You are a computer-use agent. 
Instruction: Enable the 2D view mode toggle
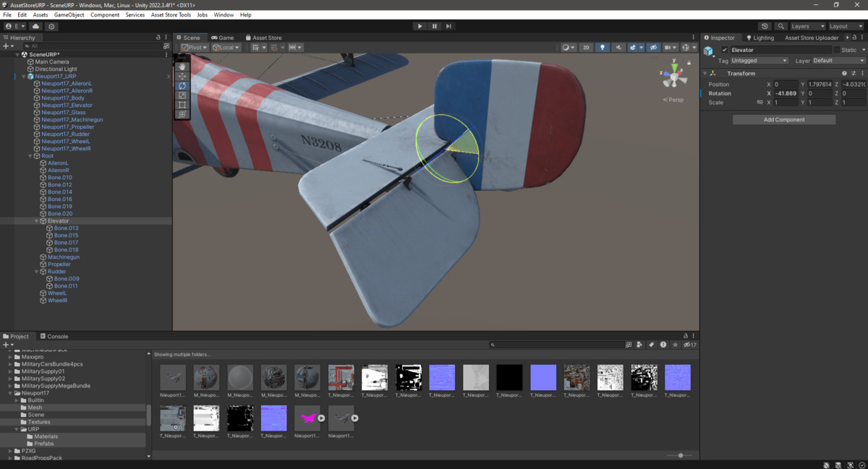[586, 47]
